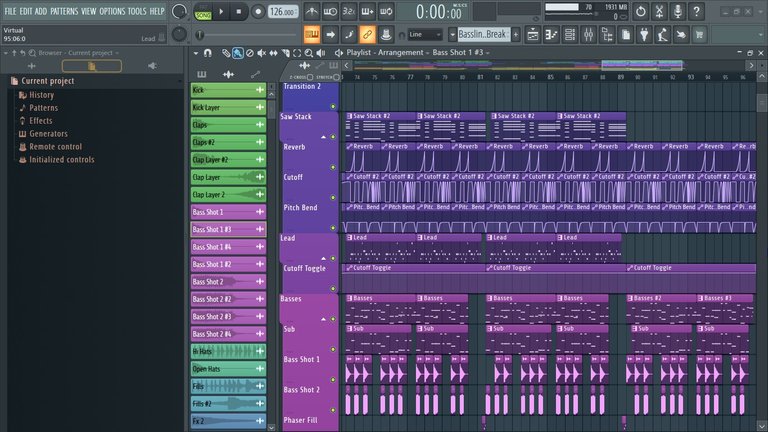Toggle mute on Bass Shot 1 track

(333, 380)
